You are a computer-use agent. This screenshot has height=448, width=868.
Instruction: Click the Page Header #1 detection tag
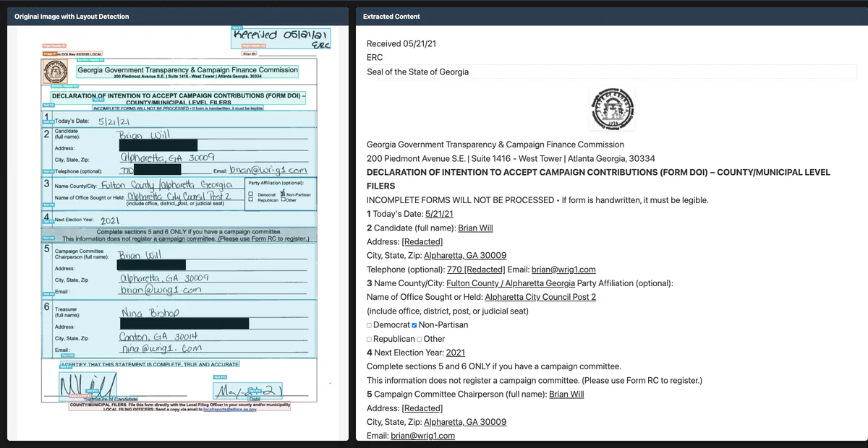click(x=54, y=46)
